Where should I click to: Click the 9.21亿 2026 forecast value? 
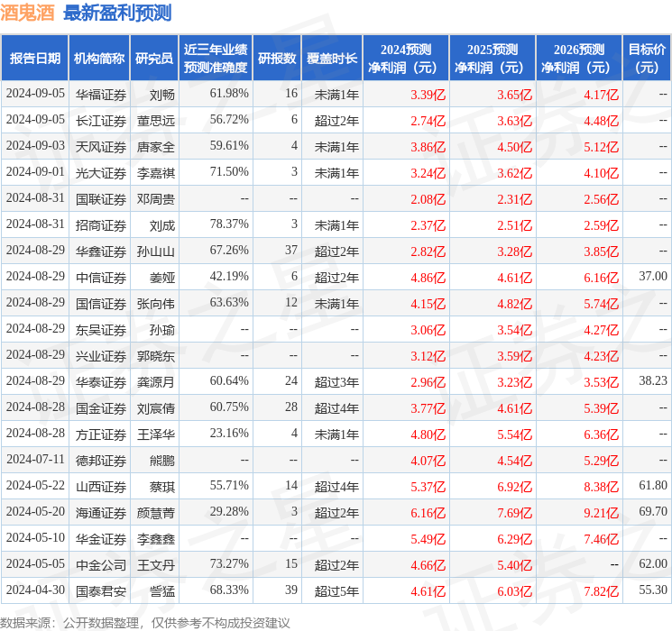pos(602,513)
